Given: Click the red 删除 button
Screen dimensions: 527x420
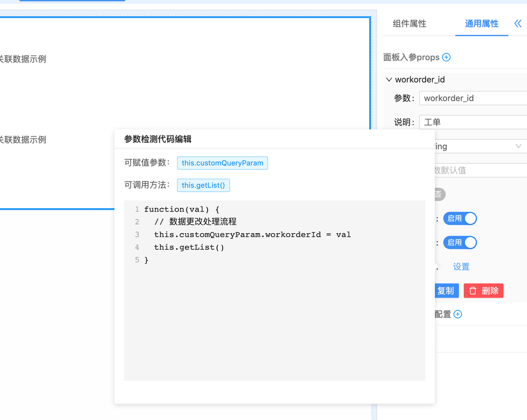Looking at the screenshot, I should click(x=483, y=291).
